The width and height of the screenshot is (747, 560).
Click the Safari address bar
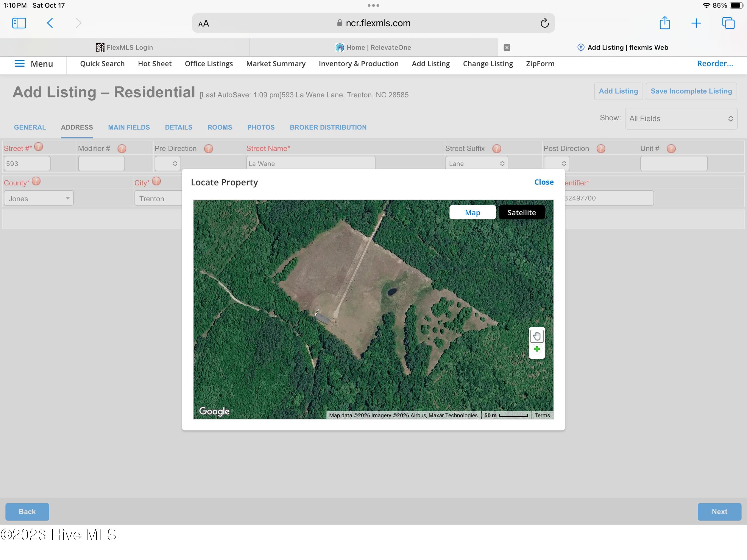pyautogui.click(x=373, y=23)
